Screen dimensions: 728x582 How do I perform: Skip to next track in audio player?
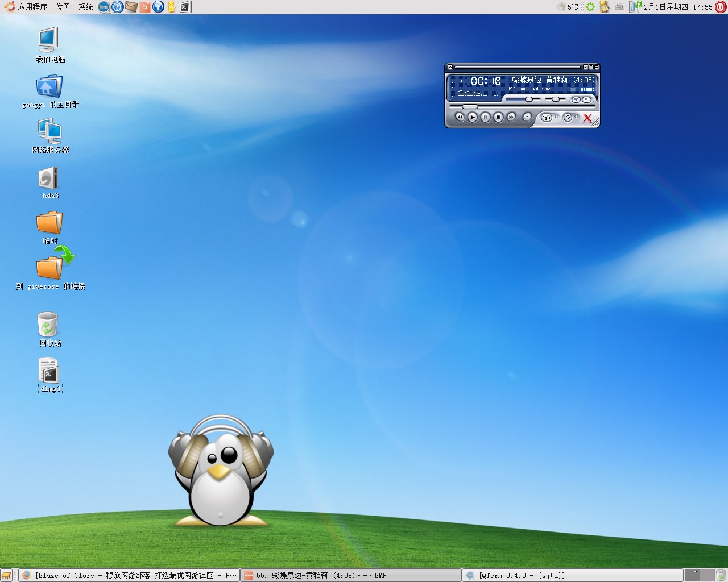pyautogui.click(x=511, y=117)
